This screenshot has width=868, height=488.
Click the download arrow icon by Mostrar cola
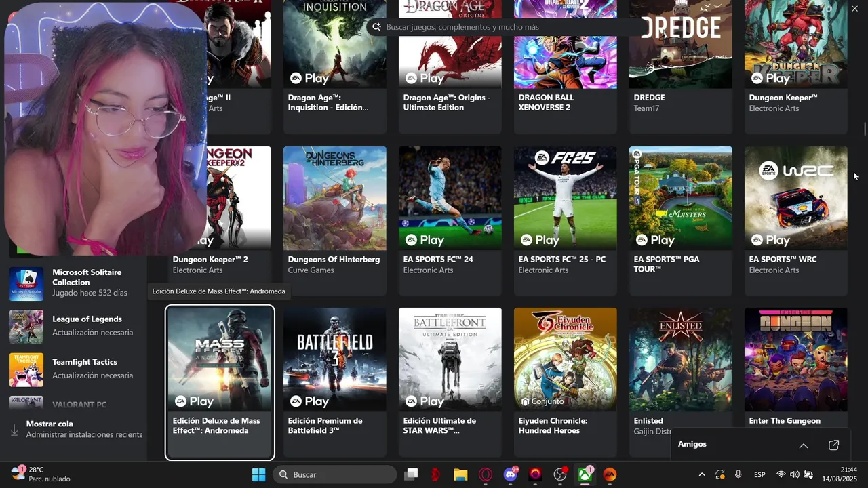(14, 430)
